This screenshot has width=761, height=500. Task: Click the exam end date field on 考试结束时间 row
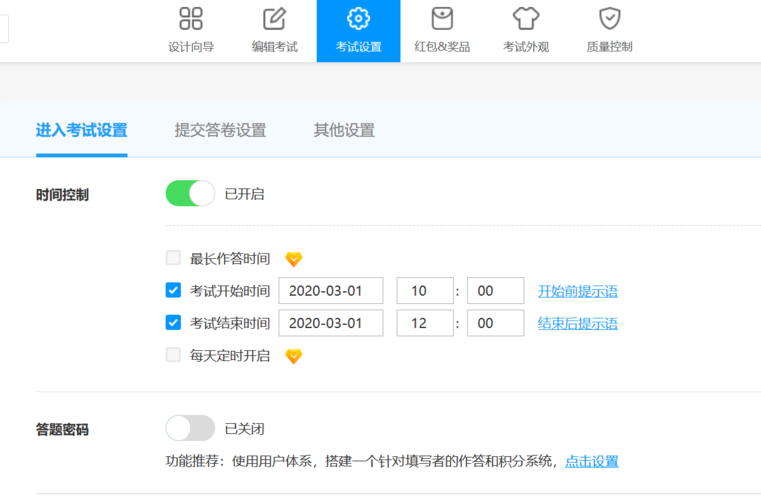click(x=331, y=323)
